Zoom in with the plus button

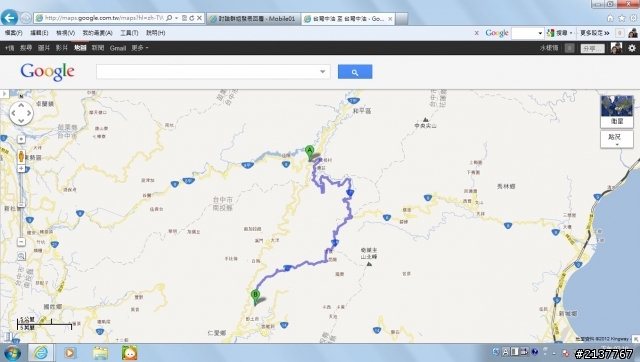pyautogui.click(x=21, y=169)
